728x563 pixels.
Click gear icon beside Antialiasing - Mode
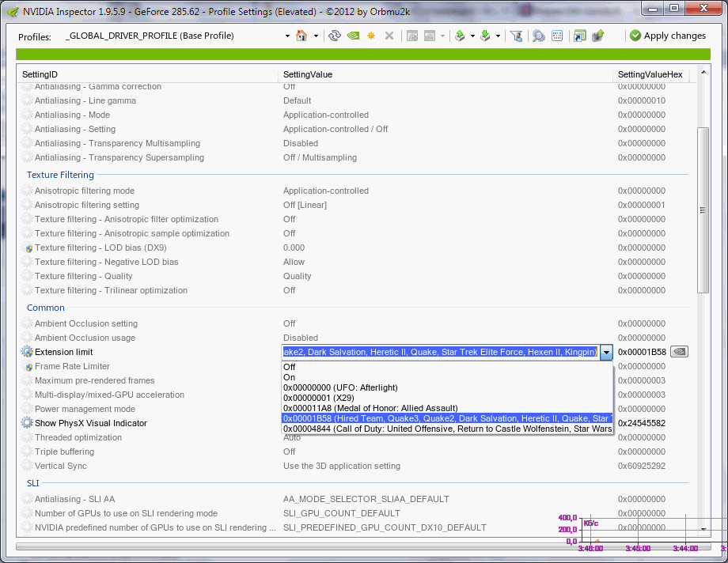(27, 115)
